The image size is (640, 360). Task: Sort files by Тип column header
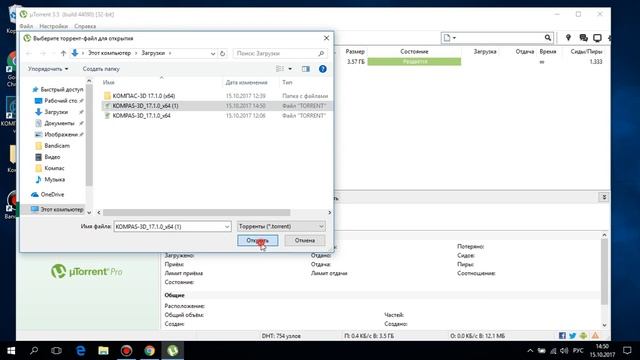coord(287,82)
